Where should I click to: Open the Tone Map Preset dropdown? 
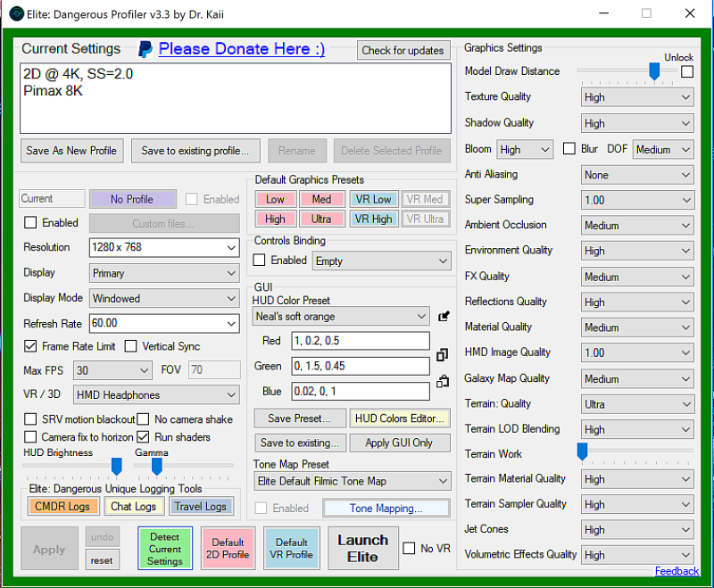coord(353,481)
